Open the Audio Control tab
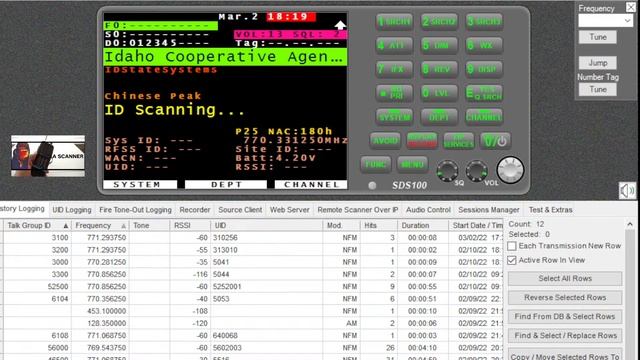 pos(428,210)
